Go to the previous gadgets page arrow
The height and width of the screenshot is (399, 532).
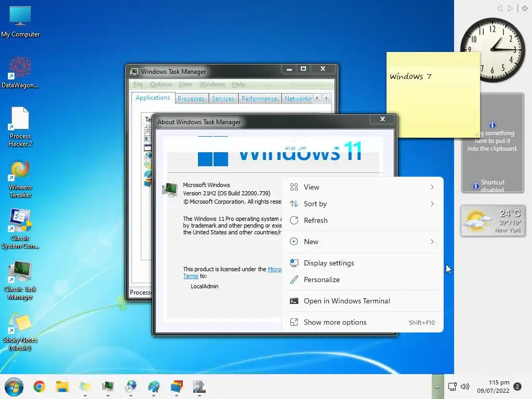499,8
